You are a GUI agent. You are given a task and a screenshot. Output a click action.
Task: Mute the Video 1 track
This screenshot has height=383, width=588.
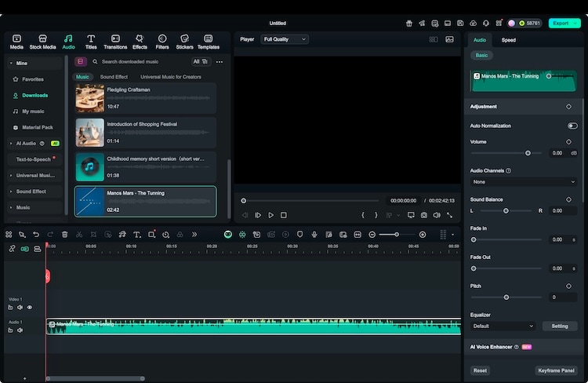point(20,307)
